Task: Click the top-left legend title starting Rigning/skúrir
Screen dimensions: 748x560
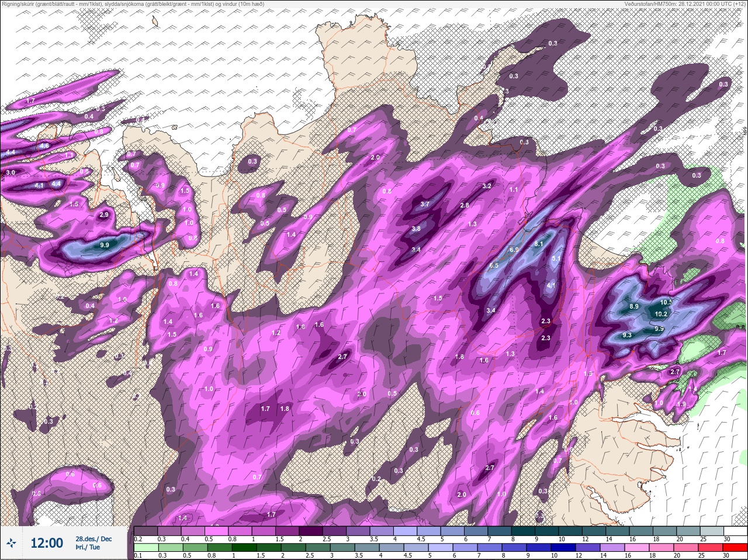Action: 133,4
